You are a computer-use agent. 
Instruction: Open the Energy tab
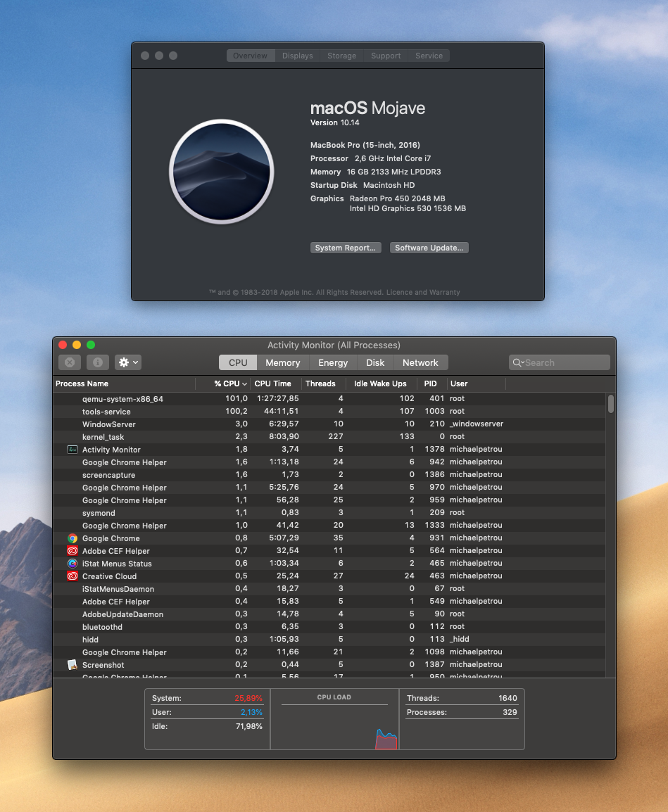click(333, 362)
